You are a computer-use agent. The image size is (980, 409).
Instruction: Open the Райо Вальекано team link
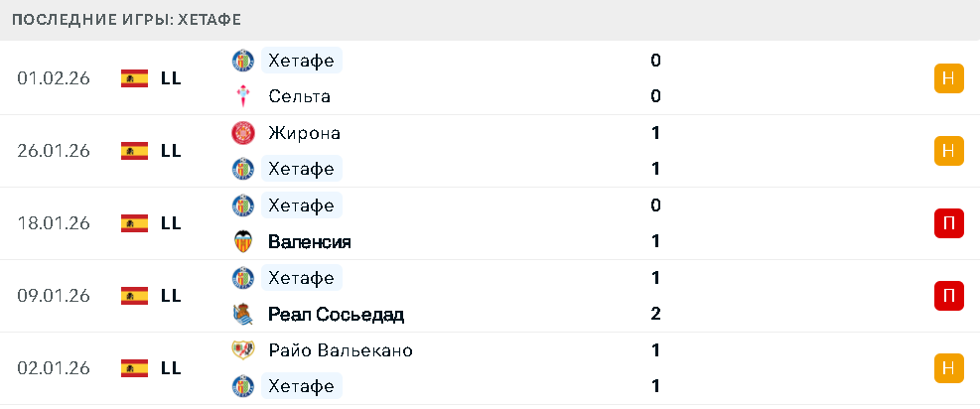tap(340, 350)
